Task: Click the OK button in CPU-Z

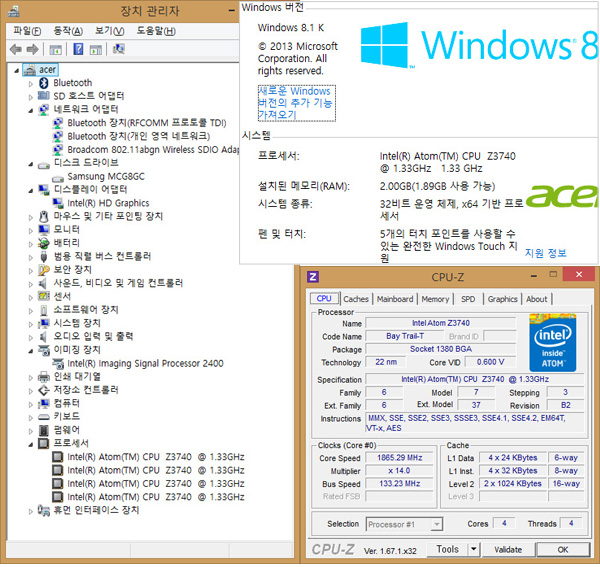Action: coord(562,550)
